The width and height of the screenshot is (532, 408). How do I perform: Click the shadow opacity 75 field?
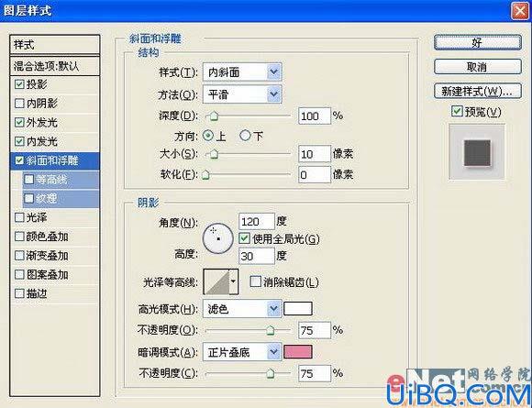point(315,373)
